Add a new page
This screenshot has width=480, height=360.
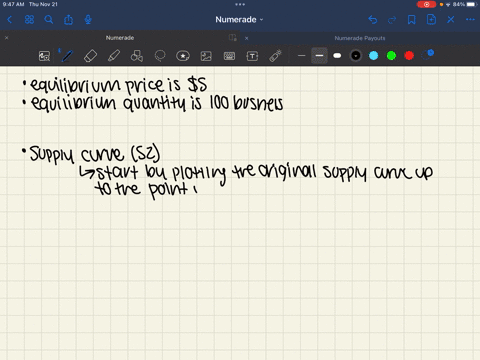tap(431, 20)
